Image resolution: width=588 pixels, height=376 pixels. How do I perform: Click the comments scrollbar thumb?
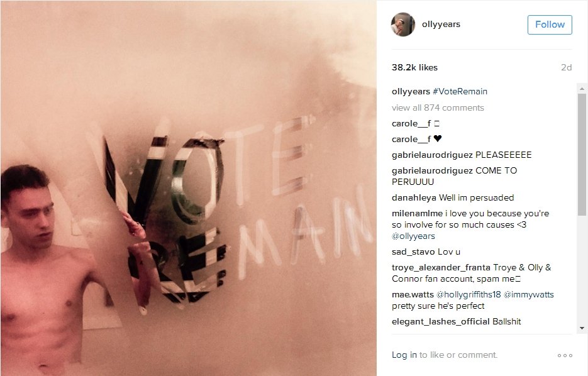pyautogui.click(x=582, y=155)
